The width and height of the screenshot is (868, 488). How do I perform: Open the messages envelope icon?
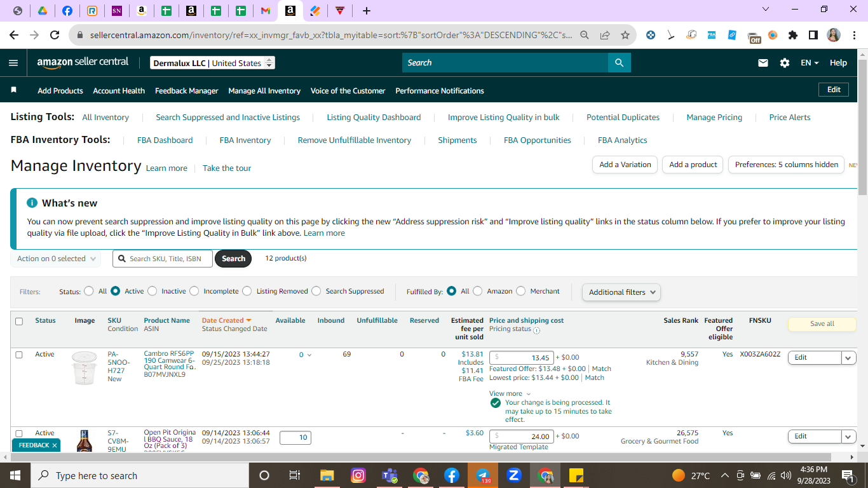[763, 63]
